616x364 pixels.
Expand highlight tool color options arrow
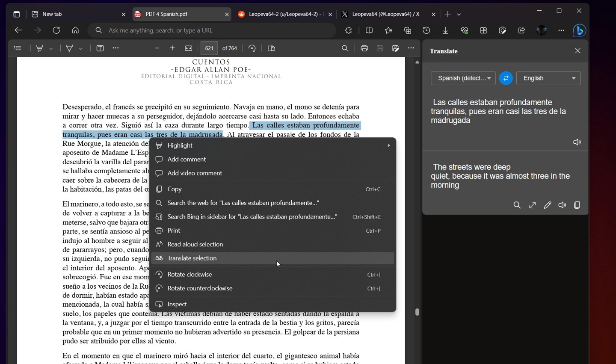coord(51,49)
